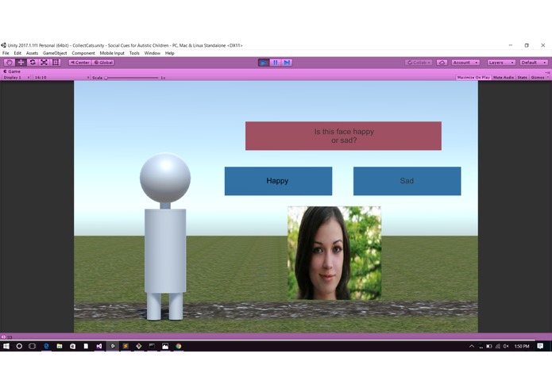
Task: Click the Happy answer button
Action: 278,181
